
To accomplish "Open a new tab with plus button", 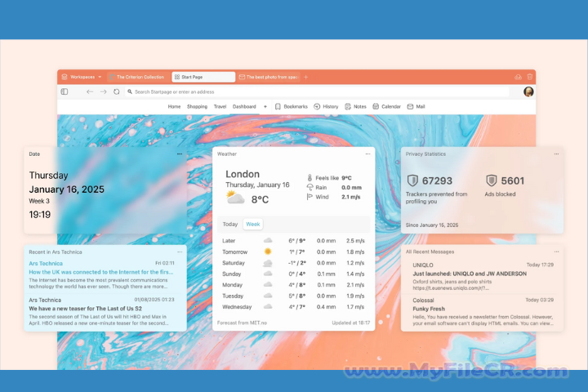I will coord(306,77).
